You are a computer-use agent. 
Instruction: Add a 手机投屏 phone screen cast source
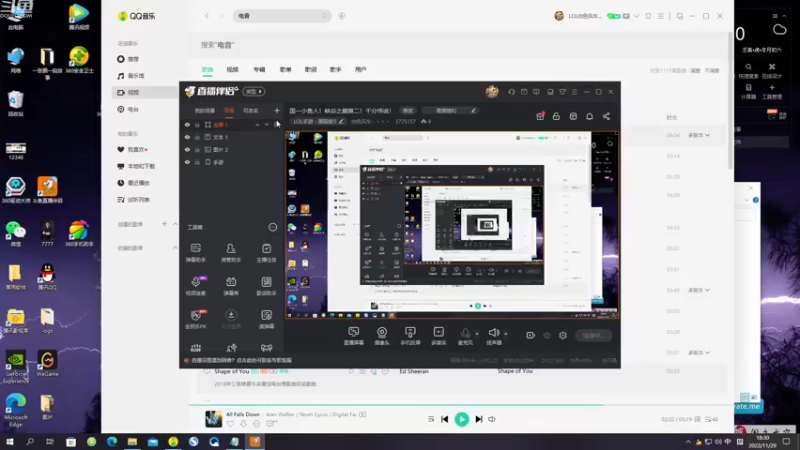pos(410,336)
